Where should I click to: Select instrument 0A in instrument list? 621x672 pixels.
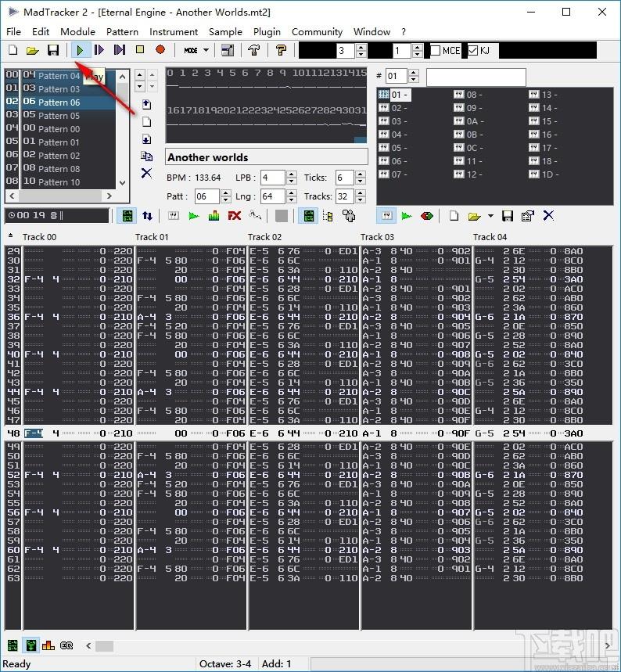(x=468, y=121)
